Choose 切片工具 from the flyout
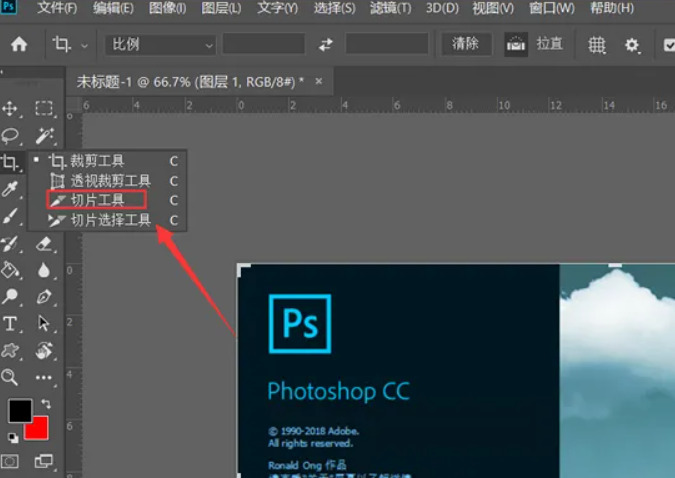This screenshot has width=675, height=478. point(108,200)
